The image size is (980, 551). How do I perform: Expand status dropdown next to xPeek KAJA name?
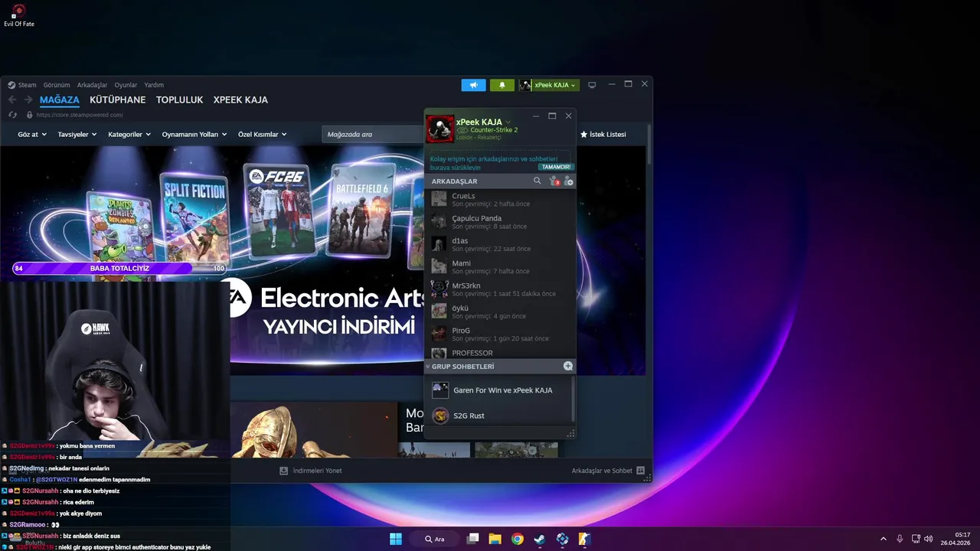[508, 122]
